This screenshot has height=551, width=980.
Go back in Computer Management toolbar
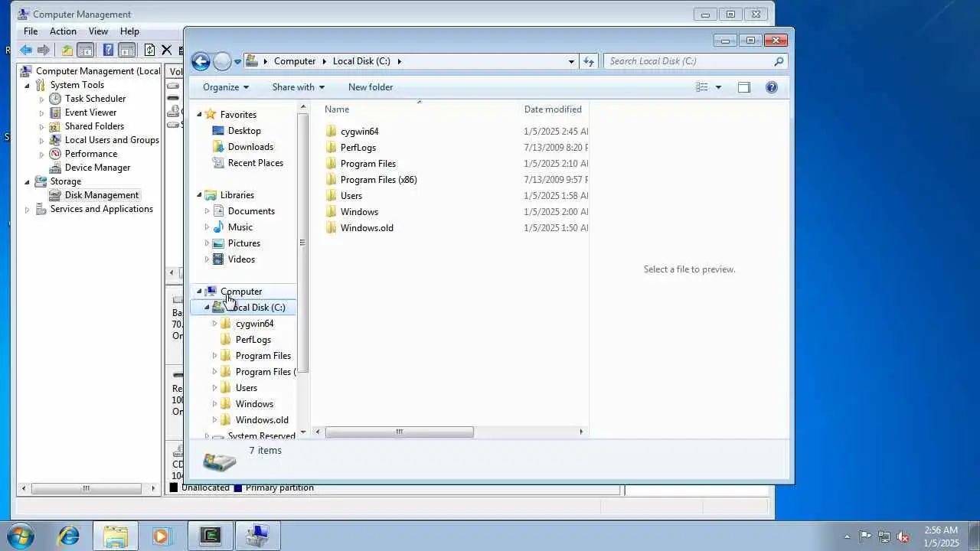pyautogui.click(x=26, y=51)
